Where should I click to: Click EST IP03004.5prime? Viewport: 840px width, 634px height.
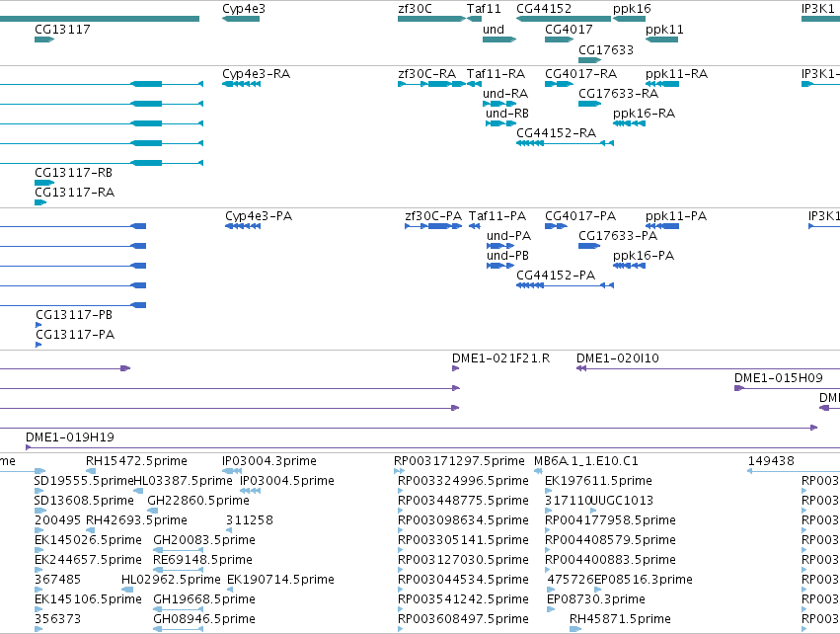point(250,491)
